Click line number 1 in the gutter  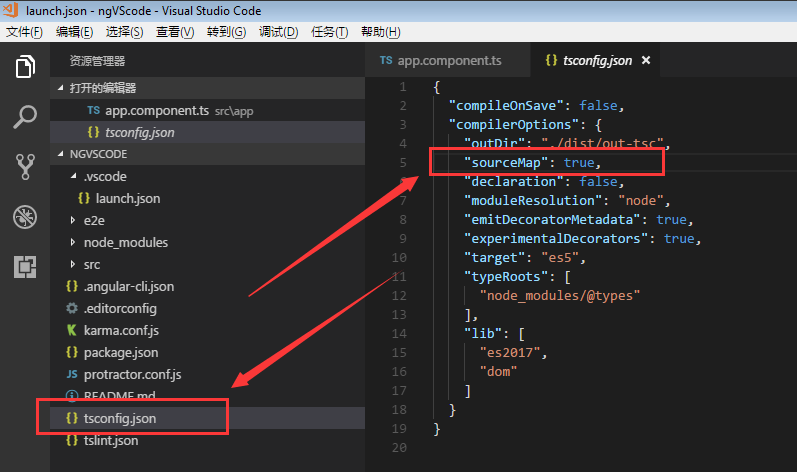click(403, 87)
